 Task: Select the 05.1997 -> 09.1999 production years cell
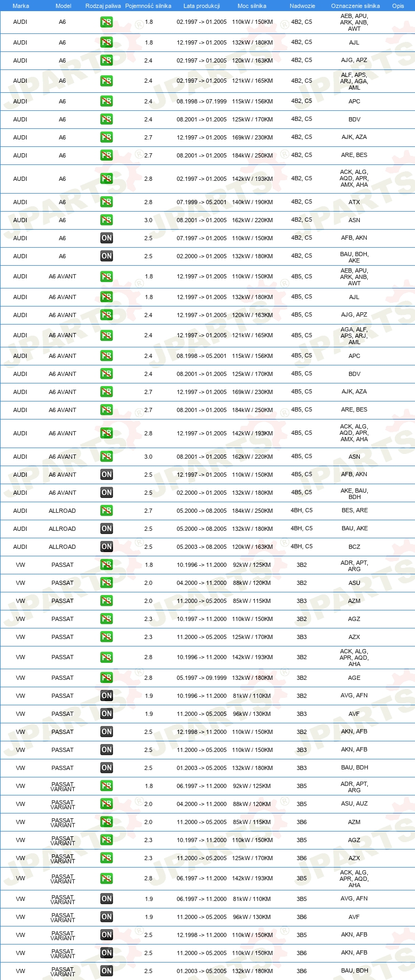coord(202,678)
